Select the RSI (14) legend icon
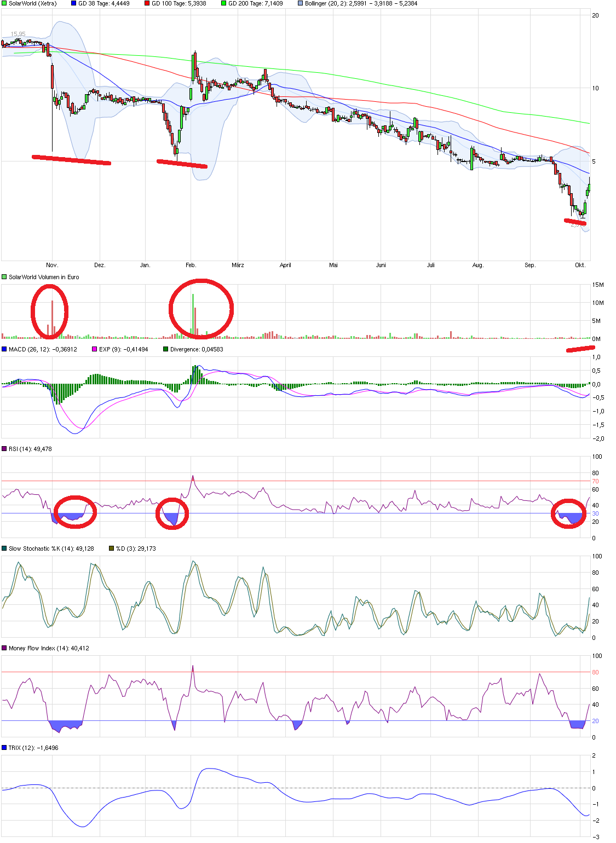The image size is (616, 843). 4,448
